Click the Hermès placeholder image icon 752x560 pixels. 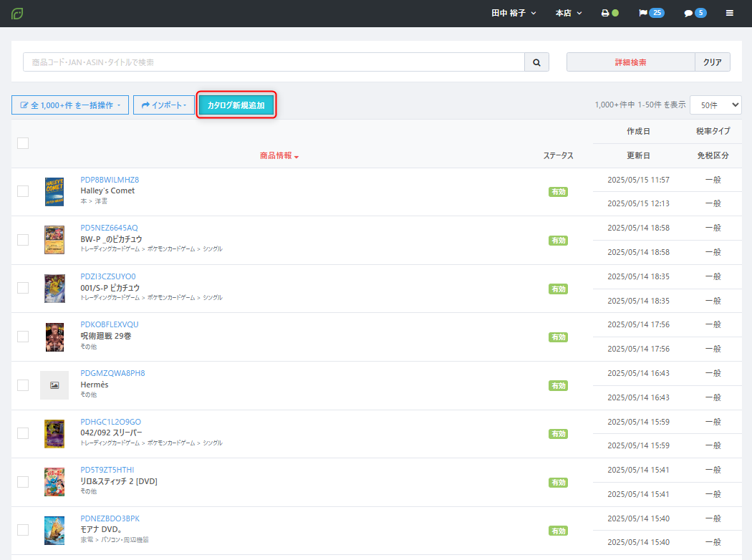click(54, 385)
